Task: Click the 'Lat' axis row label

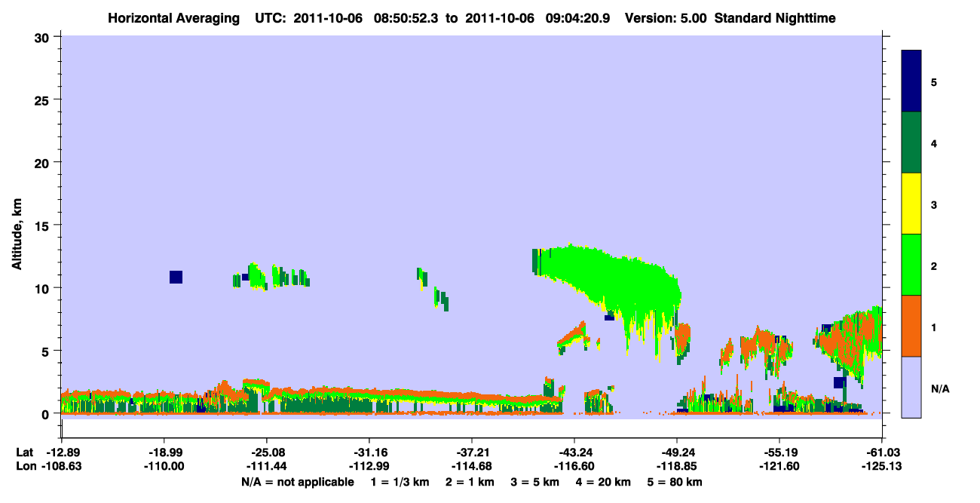Action: [x=24, y=452]
